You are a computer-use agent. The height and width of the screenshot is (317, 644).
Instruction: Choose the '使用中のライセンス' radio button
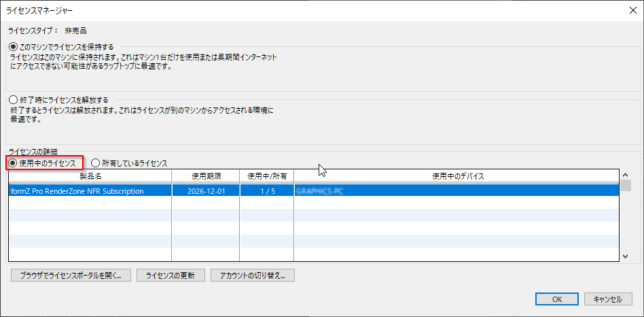(x=13, y=163)
